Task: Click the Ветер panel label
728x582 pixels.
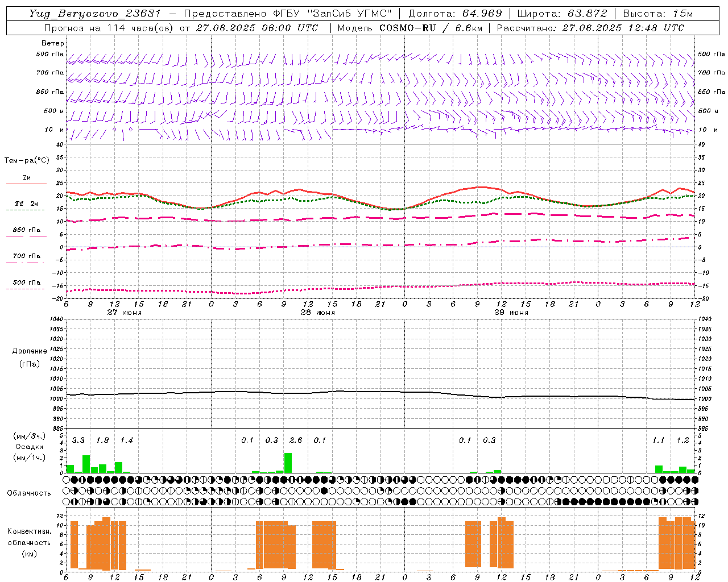Action: 53,43
